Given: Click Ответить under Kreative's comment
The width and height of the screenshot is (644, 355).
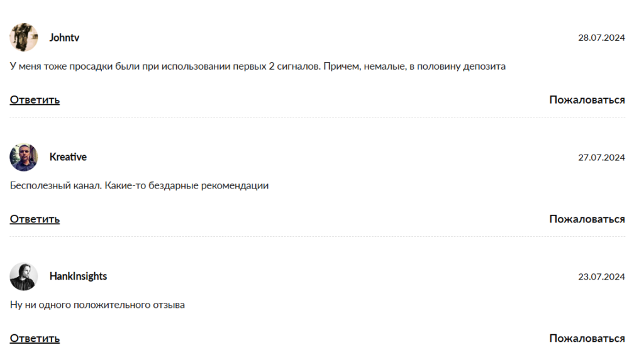Looking at the screenshot, I should pos(35,219).
